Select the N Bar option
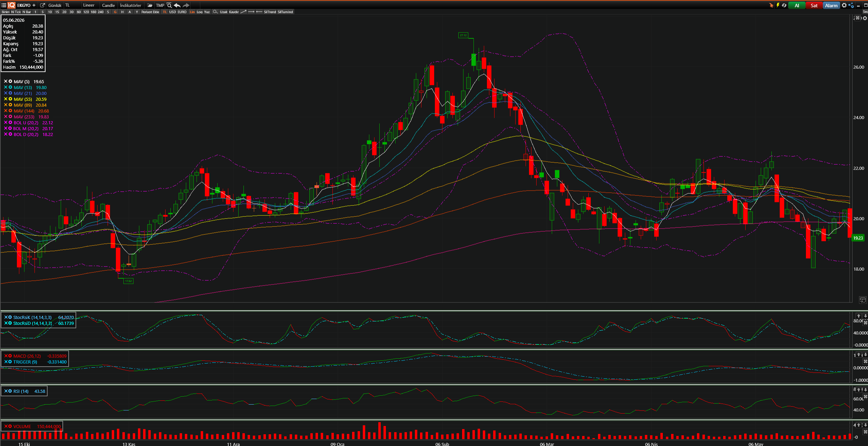Screen dimensions: 868x446 27,12
